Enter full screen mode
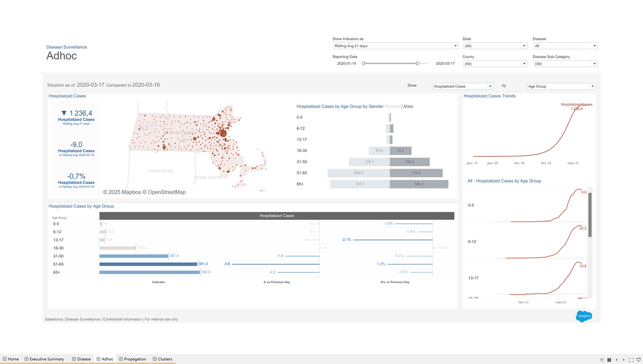 631,360
